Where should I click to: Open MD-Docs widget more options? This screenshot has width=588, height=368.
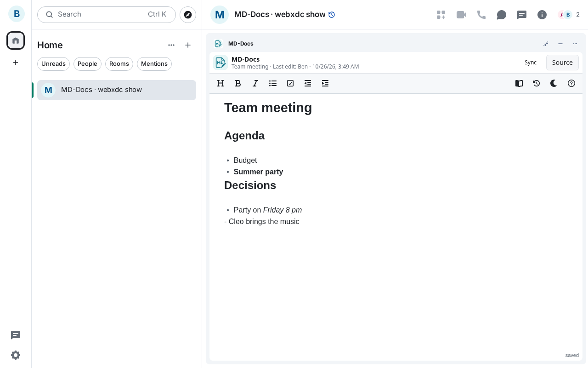[575, 44]
